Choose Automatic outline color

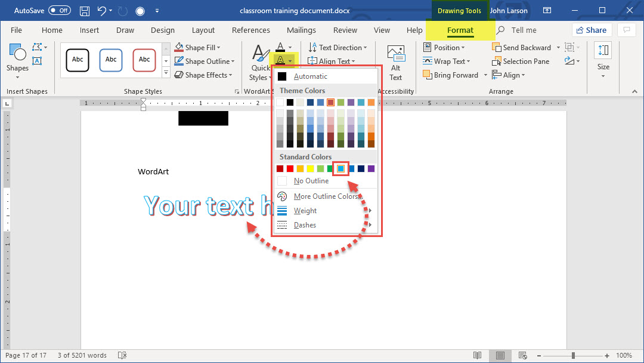pyautogui.click(x=310, y=76)
